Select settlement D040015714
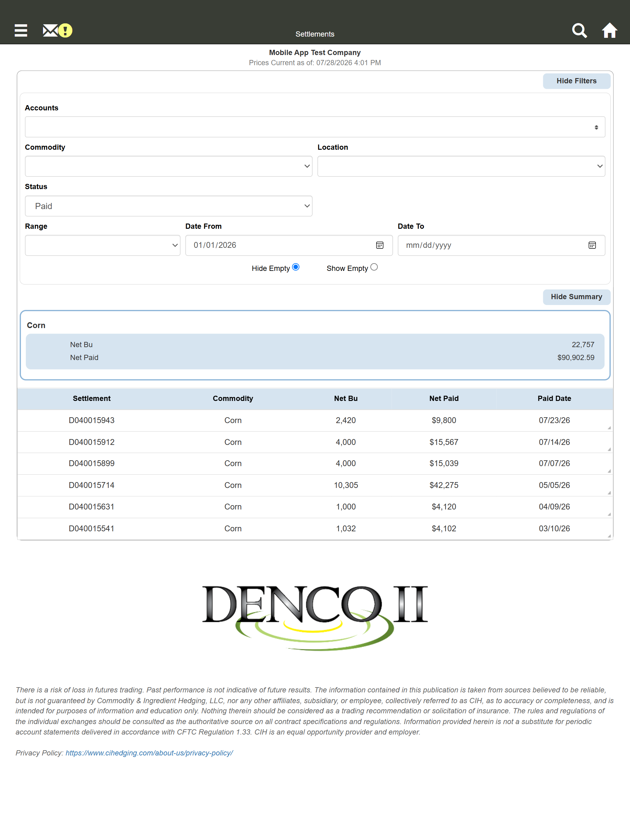 point(92,485)
